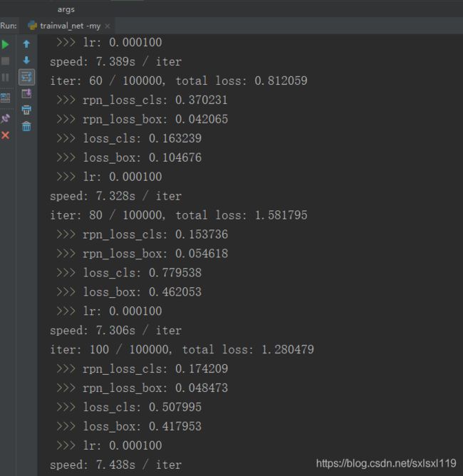Viewport: 463px width, 476px height.
Task: Click line 'iter: 100 / 100000, total loss: 1.280479'
Action: [x=182, y=349]
